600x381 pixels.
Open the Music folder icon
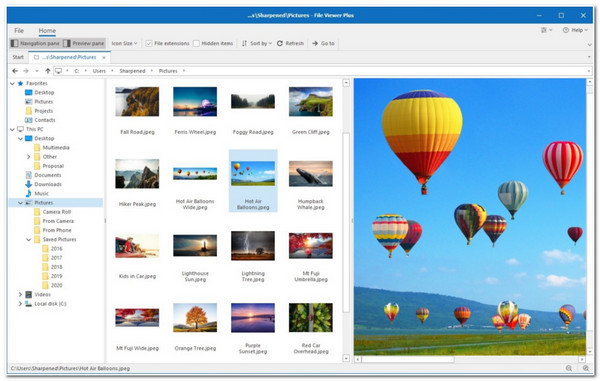(x=28, y=194)
